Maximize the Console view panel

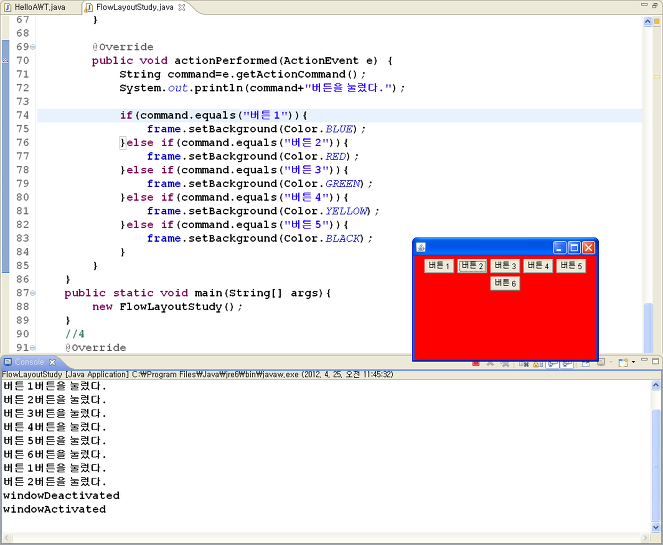[x=655, y=361]
